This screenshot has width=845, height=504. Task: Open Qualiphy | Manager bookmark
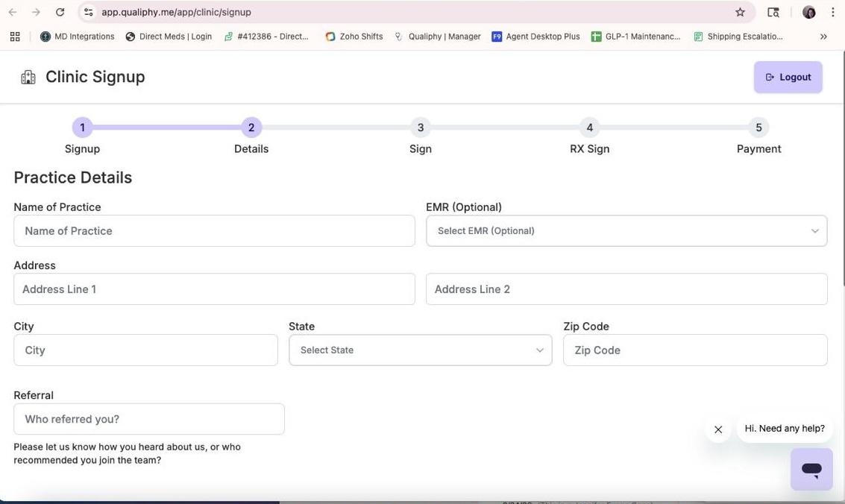(x=438, y=37)
